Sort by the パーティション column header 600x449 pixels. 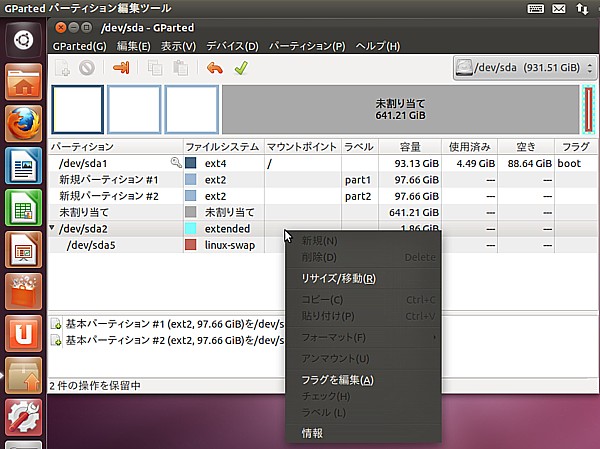[x=116, y=147]
